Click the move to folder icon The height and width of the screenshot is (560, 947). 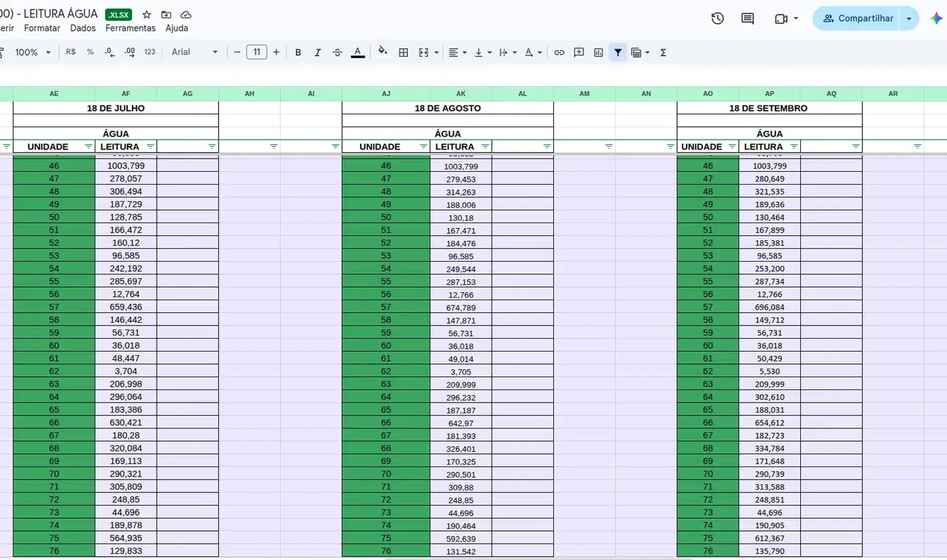pyautogui.click(x=166, y=15)
